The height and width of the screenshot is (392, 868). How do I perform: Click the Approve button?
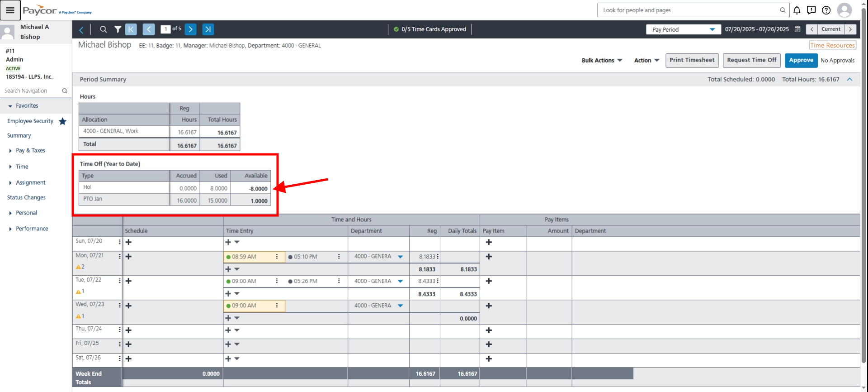[801, 60]
